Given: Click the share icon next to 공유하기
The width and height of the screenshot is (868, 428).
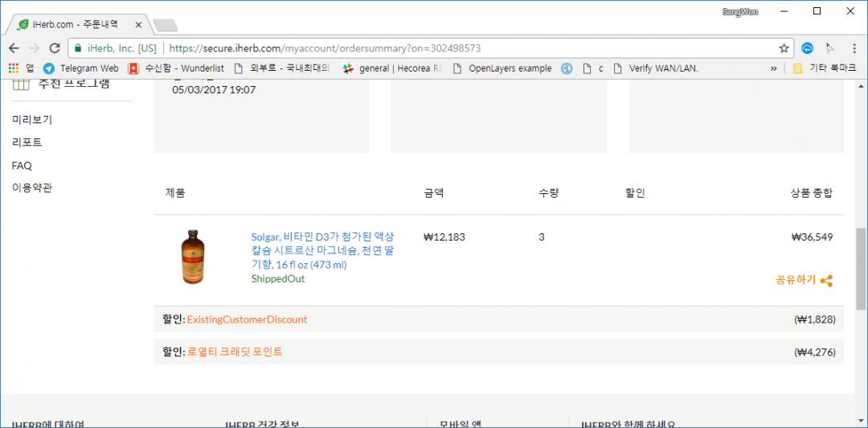Looking at the screenshot, I should click(826, 281).
